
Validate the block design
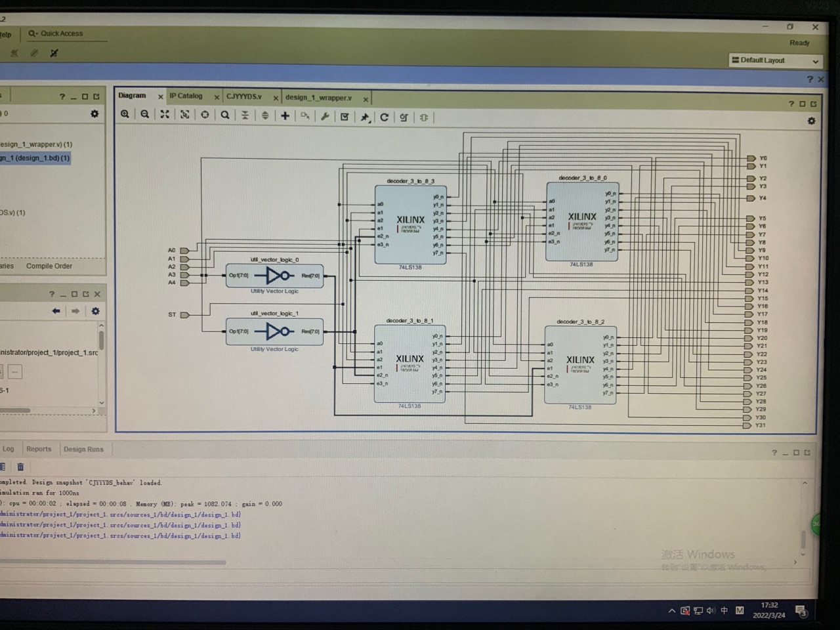click(345, 117)
